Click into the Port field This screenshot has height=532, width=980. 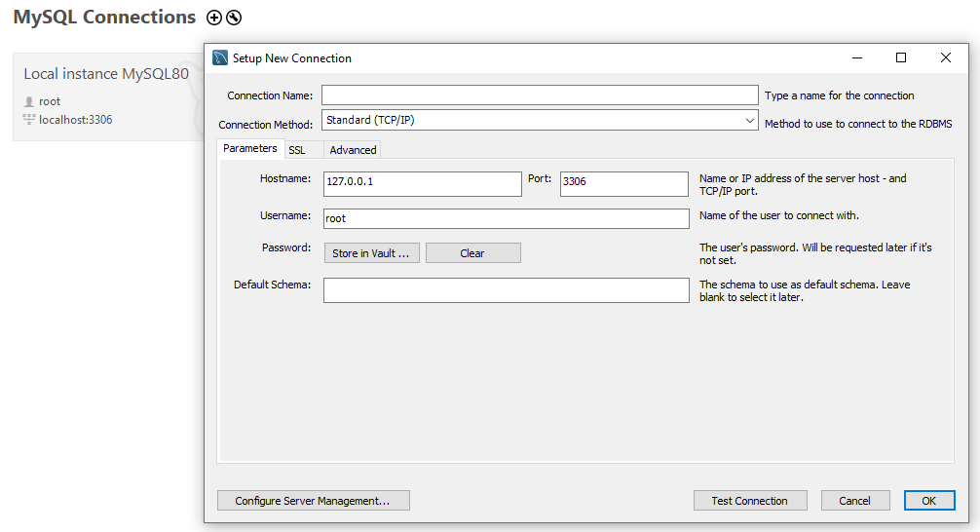tap(624, 184)
